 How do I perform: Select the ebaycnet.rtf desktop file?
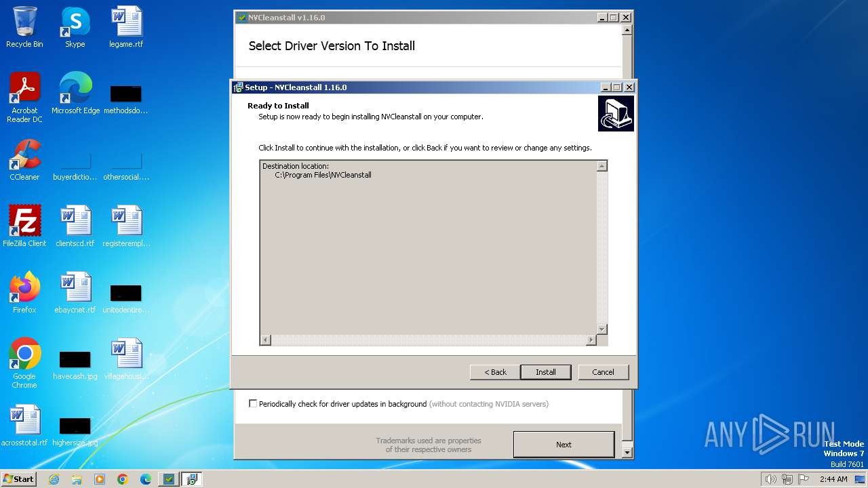[75, 293]
